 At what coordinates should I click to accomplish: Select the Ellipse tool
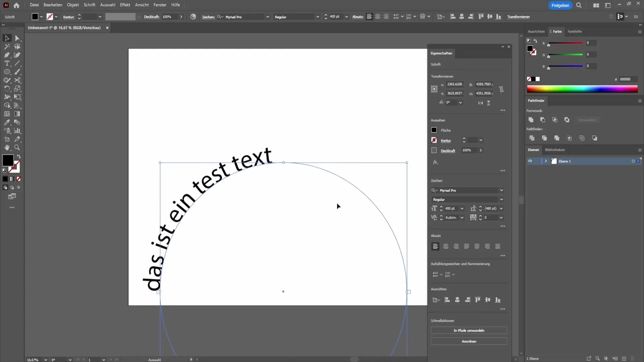tap(7, 72)
